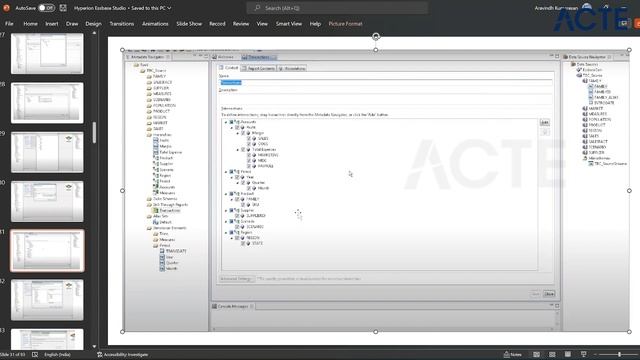The height and width of the screenshot is (360, 640).
Task: Click the slide 31 of 93 indicator
Action: (13, 355)
